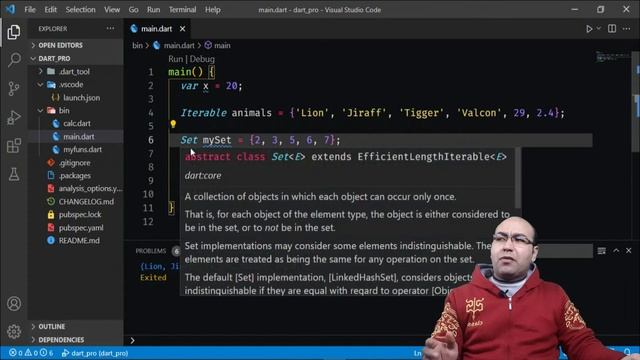Viewport: 640px width, 360px height.
Task: Click the Run play icon in editor toolbar
Action: coord(589,29)
